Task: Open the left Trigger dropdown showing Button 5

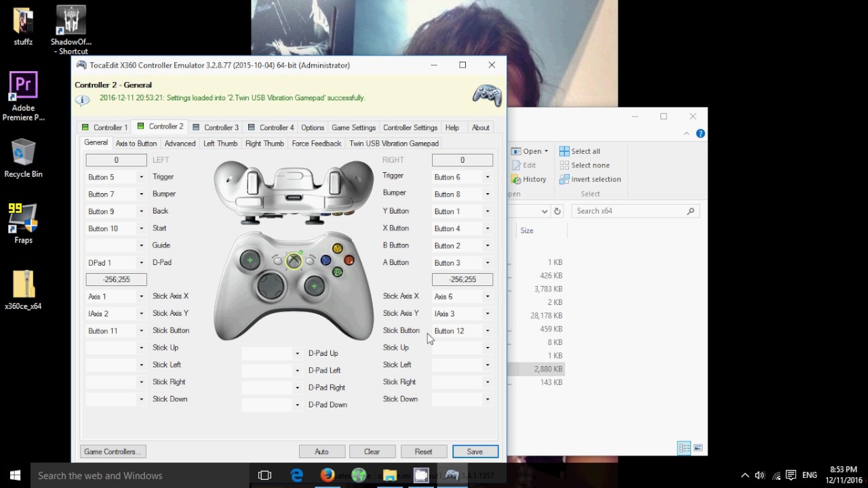Action: click(x=142, y=177)
